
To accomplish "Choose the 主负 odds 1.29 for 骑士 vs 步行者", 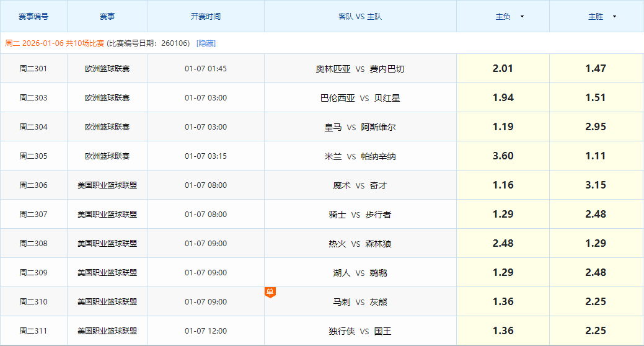I will tap(503, 214).
